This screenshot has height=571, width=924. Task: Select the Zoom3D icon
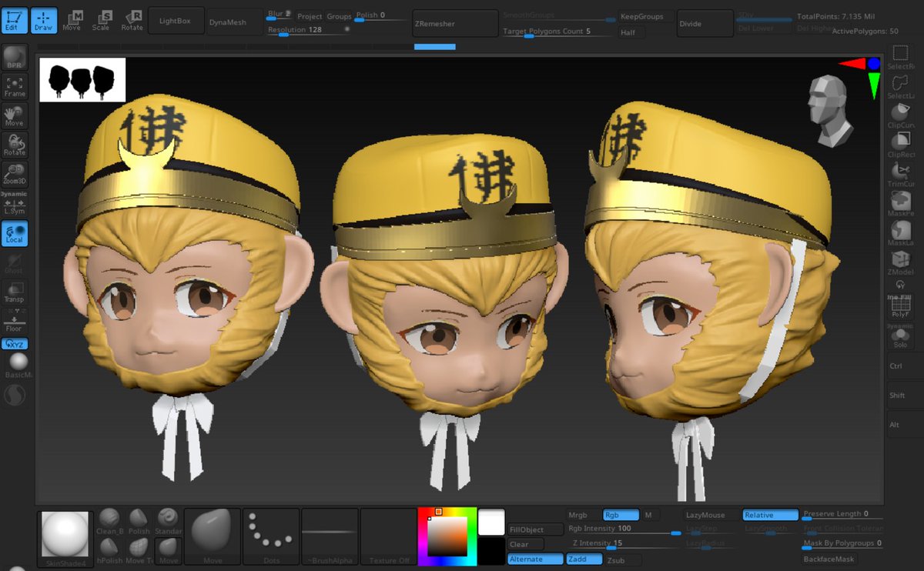[x=15, y=175]
